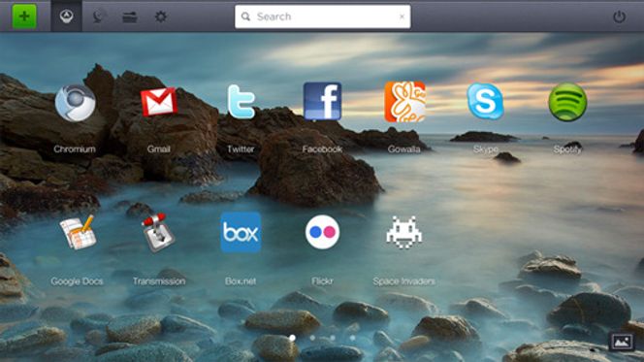Launch the Space Invaders app icon
Screen dimensions: 644x362
404,232
